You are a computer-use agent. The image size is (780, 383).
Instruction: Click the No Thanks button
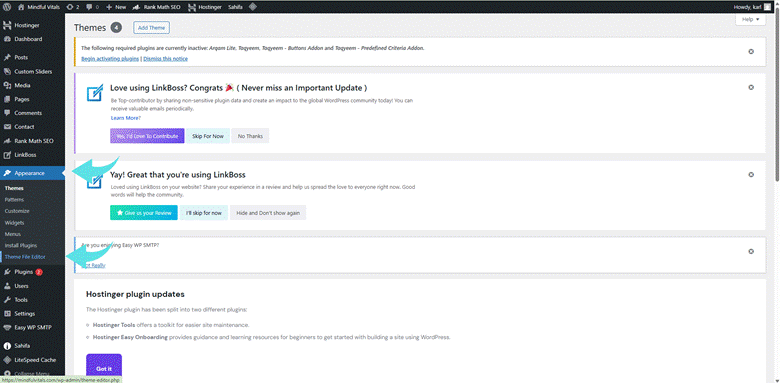250,136
